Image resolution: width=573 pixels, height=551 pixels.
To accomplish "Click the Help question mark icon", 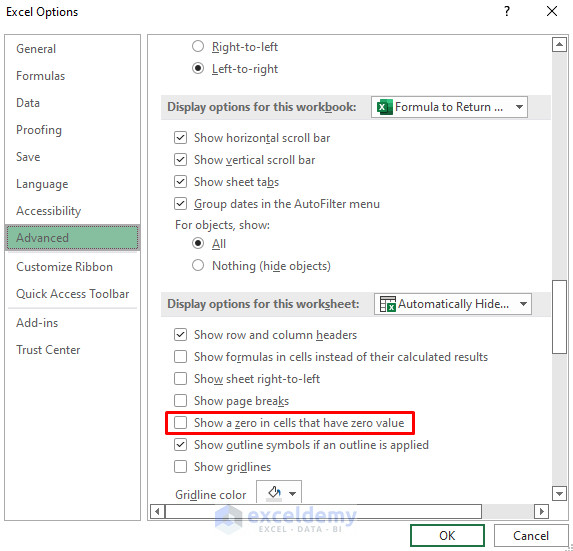I will coord(507,11).
